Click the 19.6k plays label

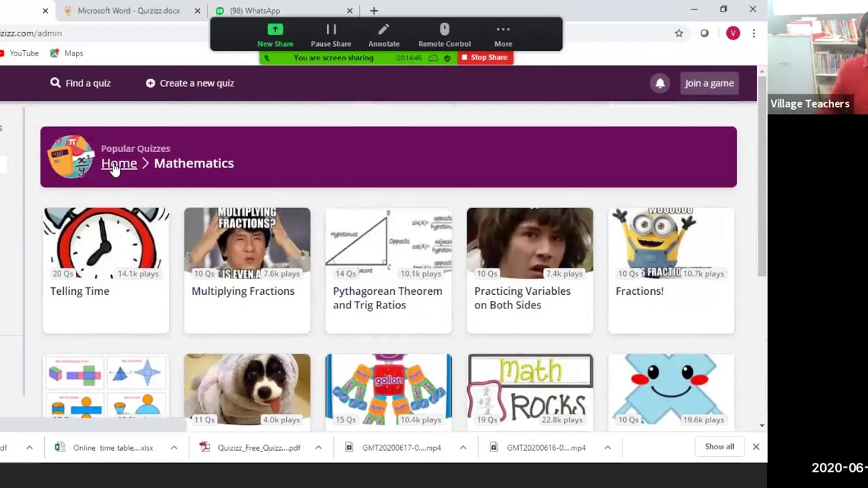[703, 420]
